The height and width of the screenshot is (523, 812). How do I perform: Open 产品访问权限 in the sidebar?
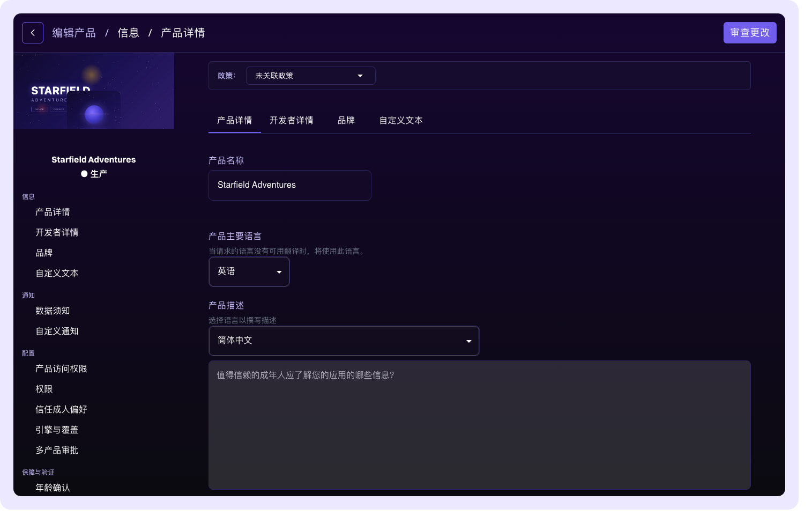coord(61,369)
